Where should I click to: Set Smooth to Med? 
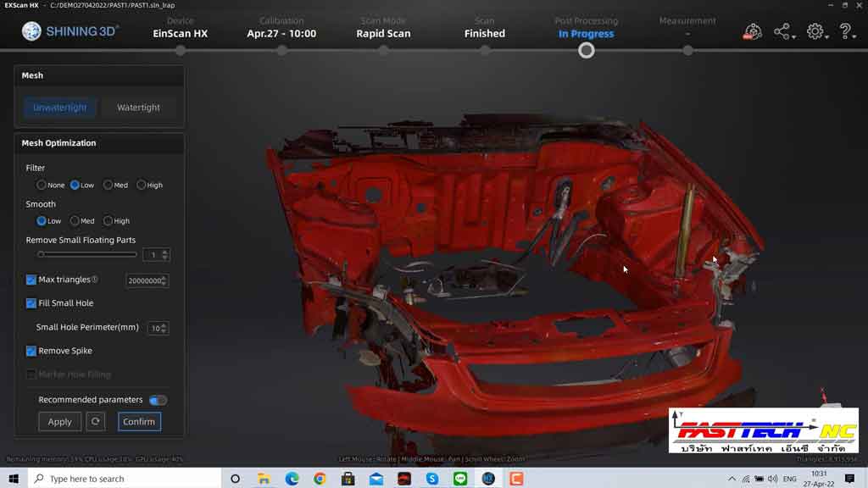(75, 221)
